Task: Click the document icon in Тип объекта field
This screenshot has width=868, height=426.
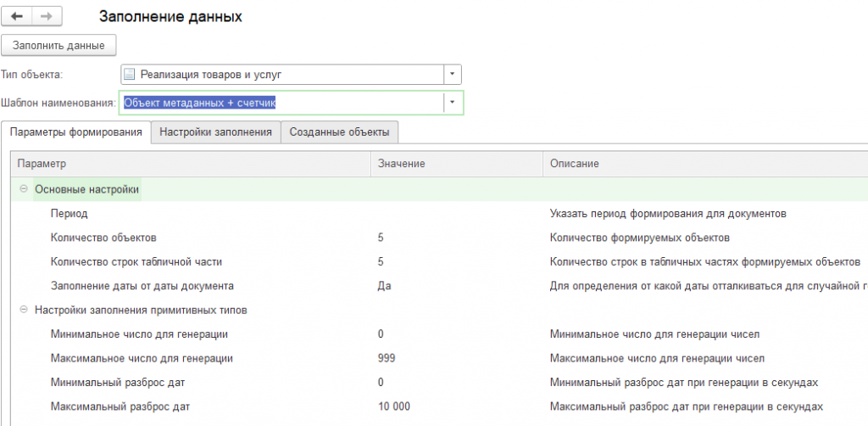Action: point(130,74)
